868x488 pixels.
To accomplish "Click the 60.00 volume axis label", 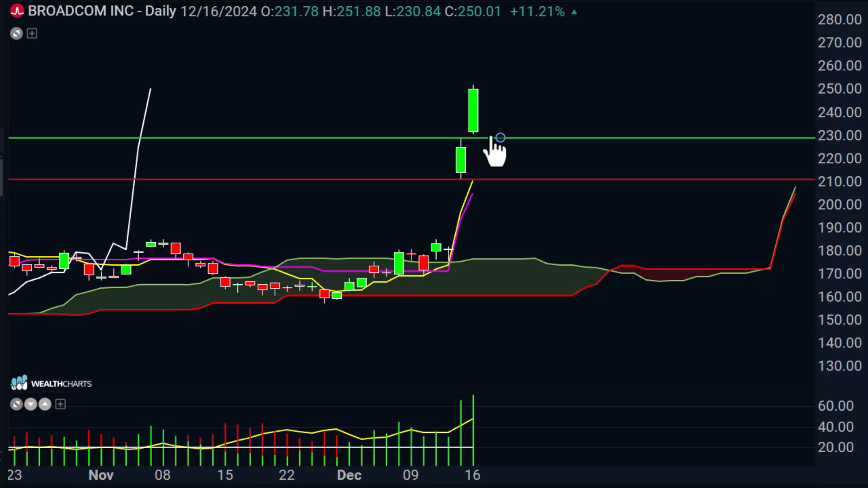I will point(835,406).
